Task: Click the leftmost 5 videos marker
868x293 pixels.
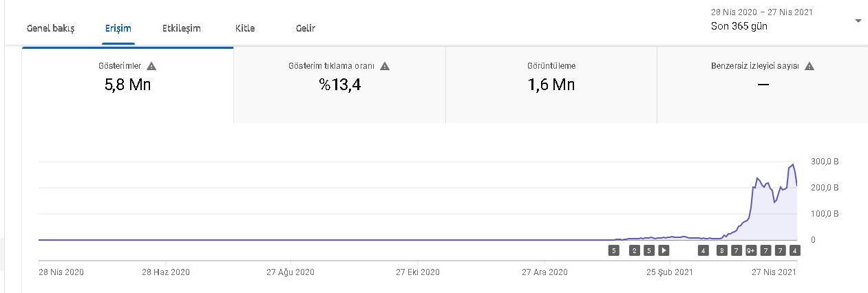Action: click(x=613, y=250)
